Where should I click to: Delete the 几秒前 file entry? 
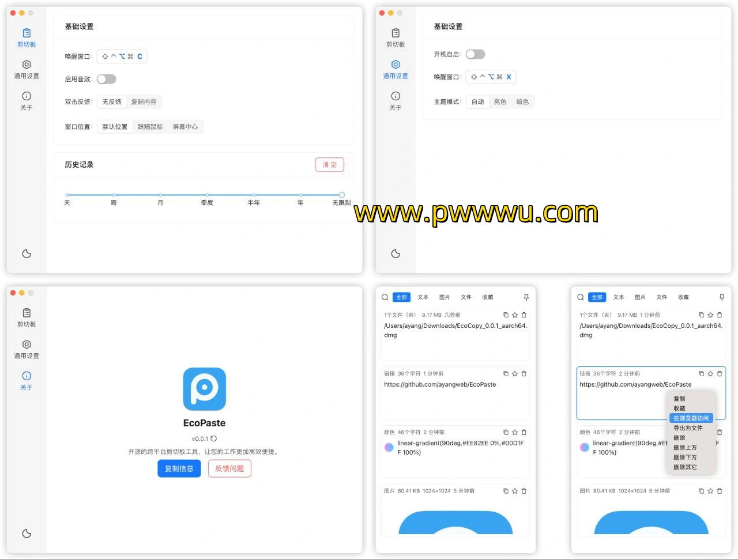point(524,315)
